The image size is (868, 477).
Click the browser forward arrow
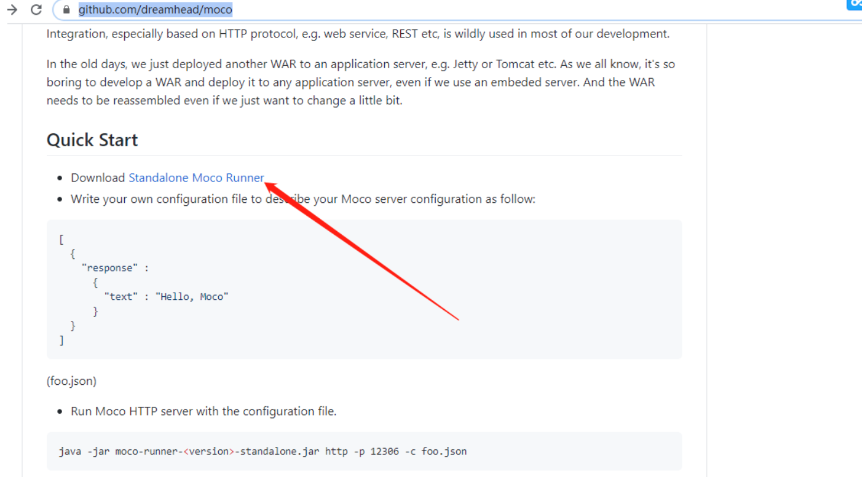click(12, 9)
